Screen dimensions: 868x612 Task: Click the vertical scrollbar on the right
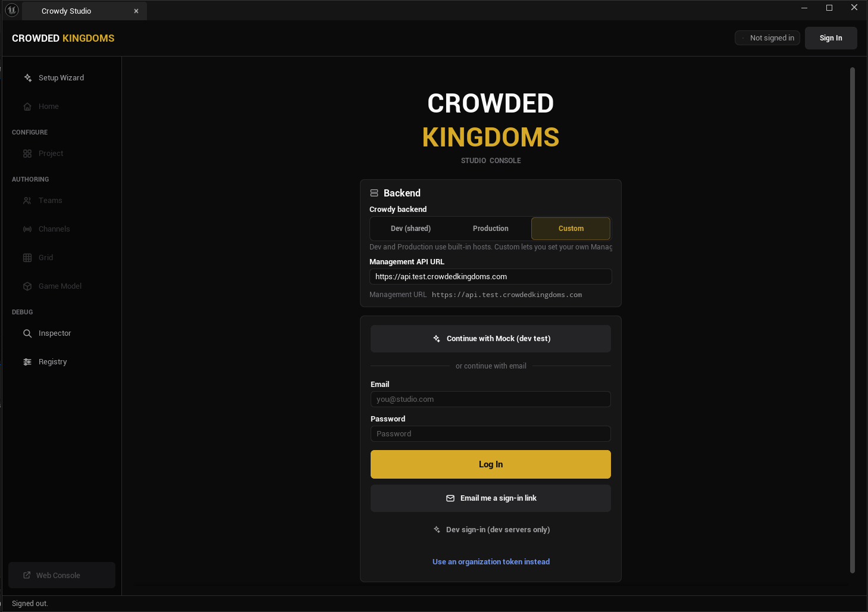point(853,320)
